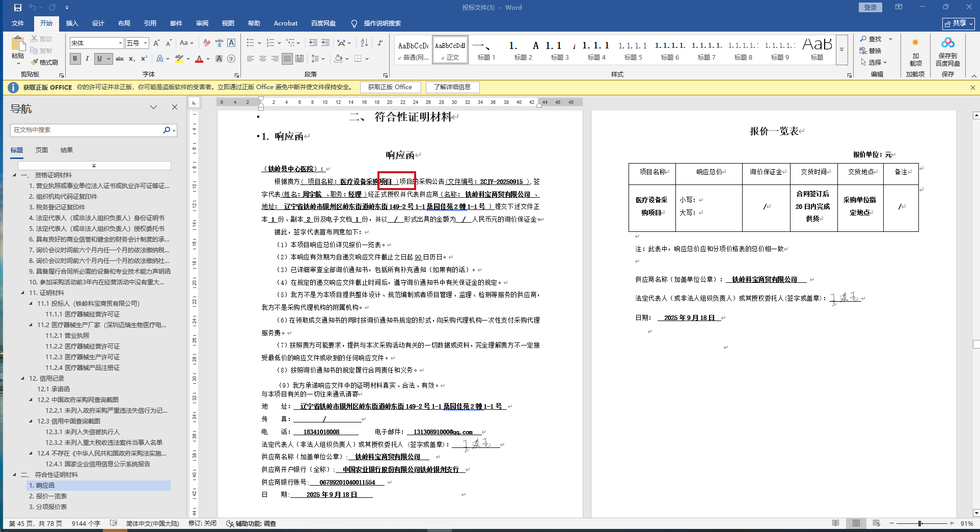This screenshot has width=980, height=532.
Task: Switch navigation pane to 页面 tab
Action: (x=41, y=150)
